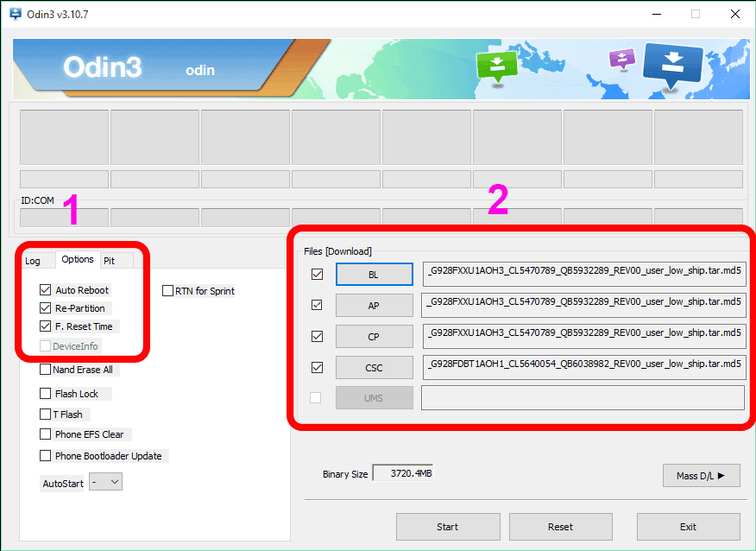This screenshot has width=756, height=551.
Task: Click the large blue download icon in banner
Action: (x=672, y=66)
